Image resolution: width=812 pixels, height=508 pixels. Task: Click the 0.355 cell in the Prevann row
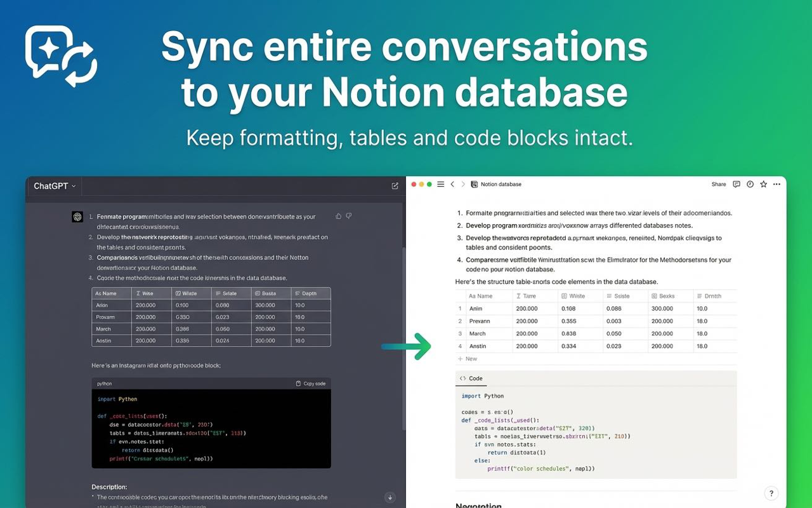tap(580, 321)
